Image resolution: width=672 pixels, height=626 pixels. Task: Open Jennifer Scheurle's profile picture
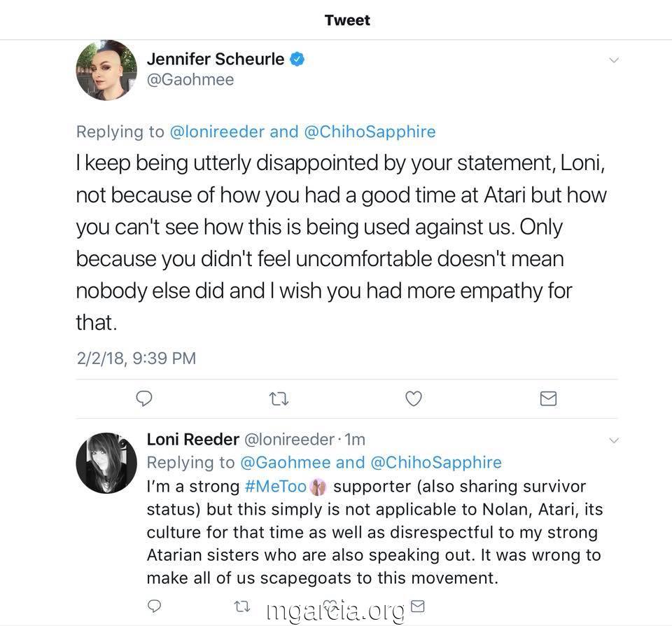click(106, 70)
